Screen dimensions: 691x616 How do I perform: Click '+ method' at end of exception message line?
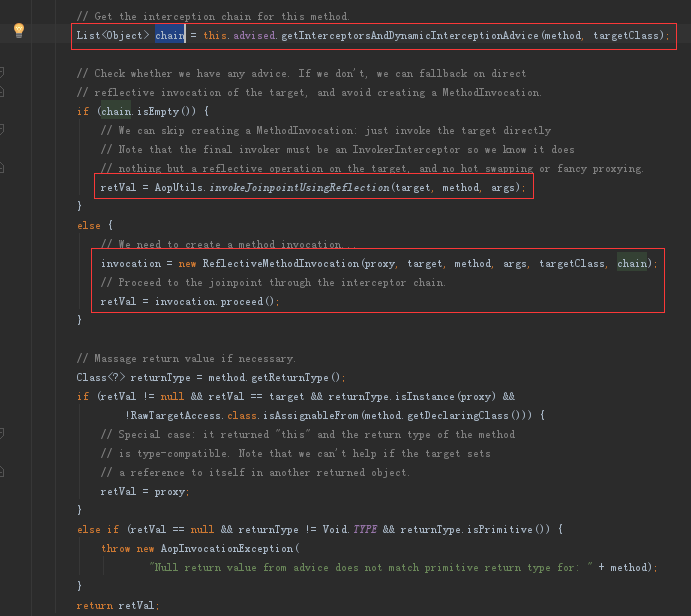pos(622,568)
